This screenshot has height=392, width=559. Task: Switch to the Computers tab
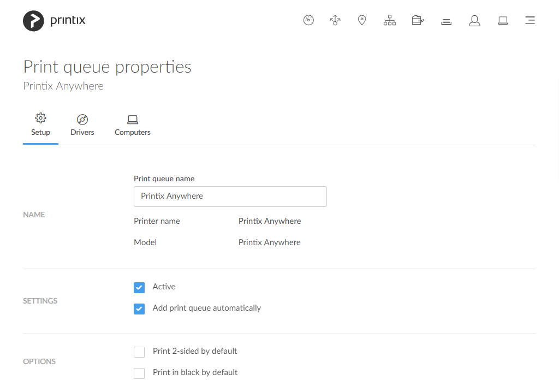click(133, 125)
